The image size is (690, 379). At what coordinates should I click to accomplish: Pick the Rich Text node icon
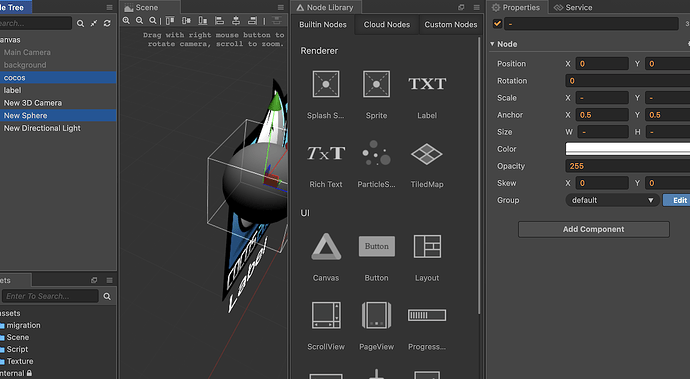pos(326,153)
